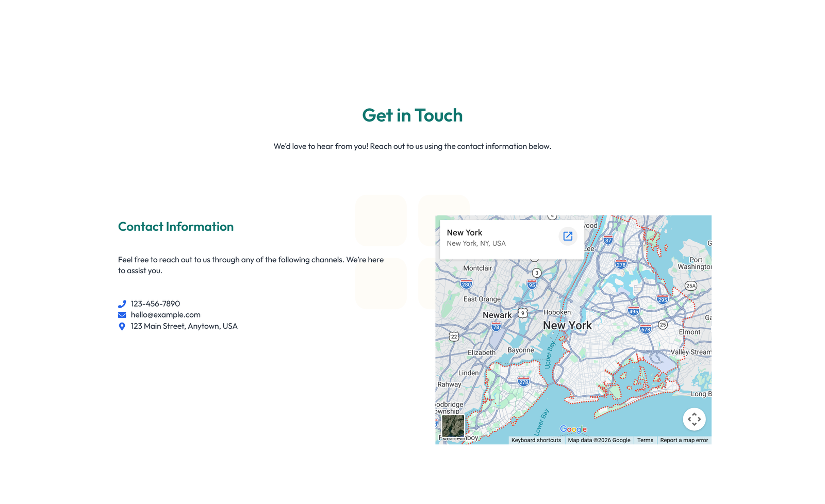Viewport: 825px width, 504px height.
Task: Activate the pan control icon at map corner
Action: (695, 419)
